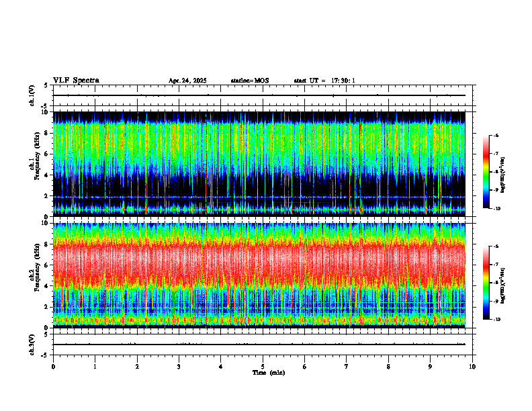532x411 pixels.
Task: Click the ch.1 spectrogram panel
Action: [x=259, y=164]
